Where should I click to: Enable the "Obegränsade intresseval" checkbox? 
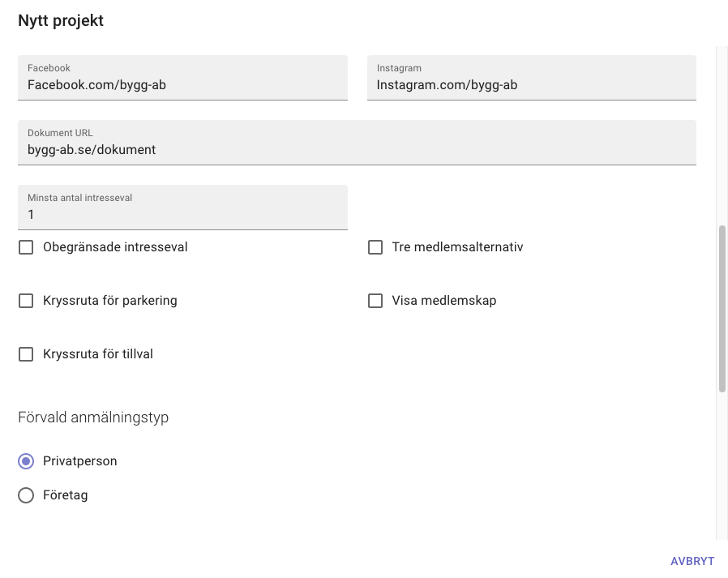click(x=25, y=246)
